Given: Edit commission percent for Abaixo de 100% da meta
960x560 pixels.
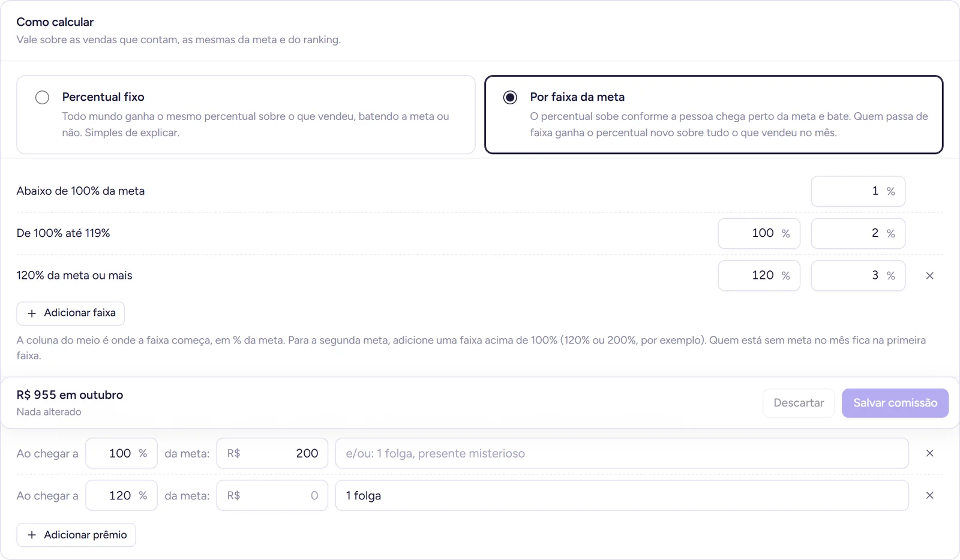Looking at the screenshot, I should coord(858,191).
